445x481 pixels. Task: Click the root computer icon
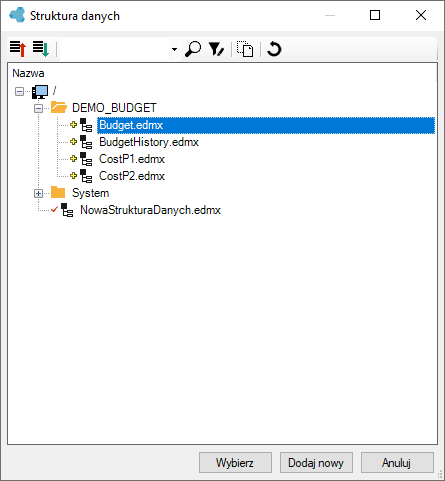coord(40,92)
